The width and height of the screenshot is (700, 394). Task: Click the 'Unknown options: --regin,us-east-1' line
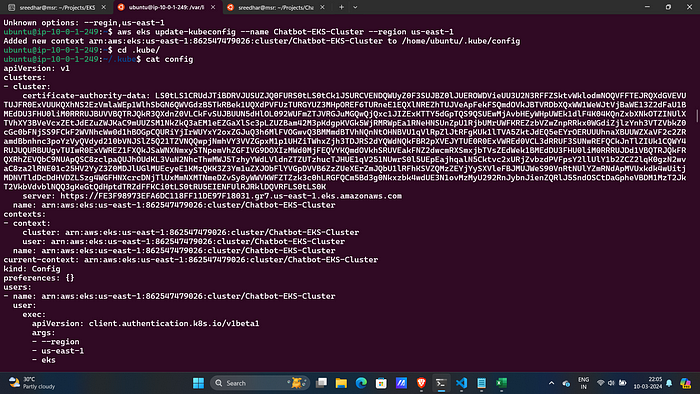[x=84, y=23]
